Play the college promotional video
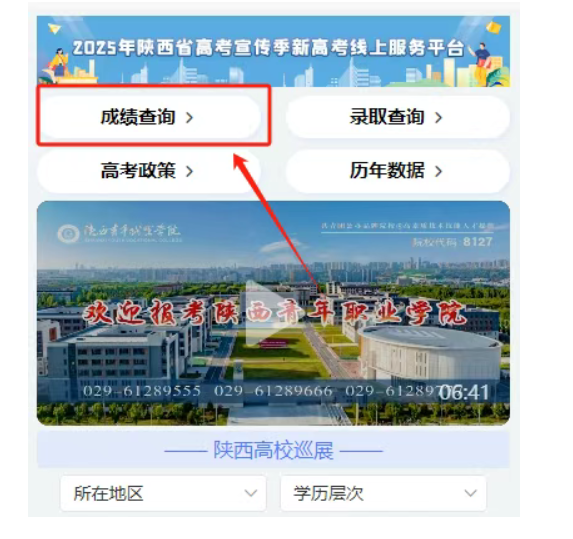 point(272,313)
